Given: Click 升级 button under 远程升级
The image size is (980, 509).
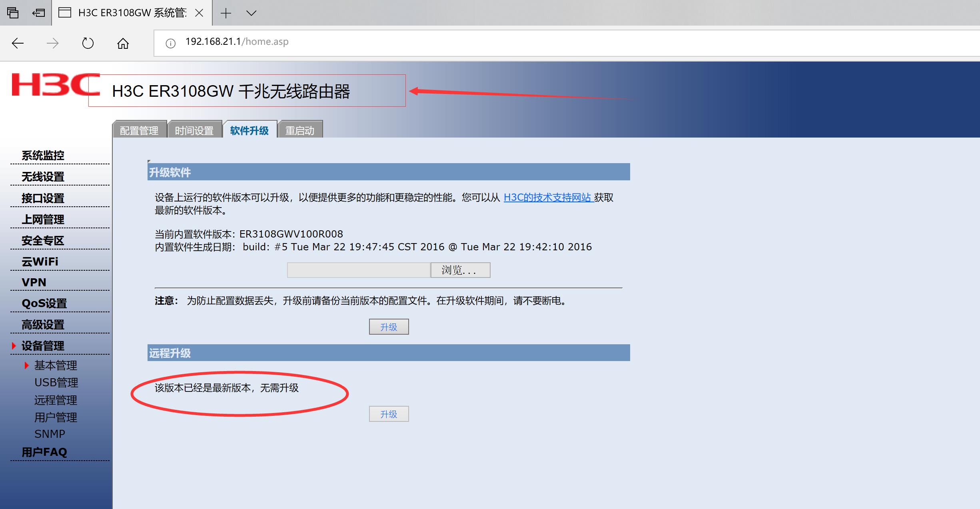Looking at the screenshot, I should click(389, 414).
